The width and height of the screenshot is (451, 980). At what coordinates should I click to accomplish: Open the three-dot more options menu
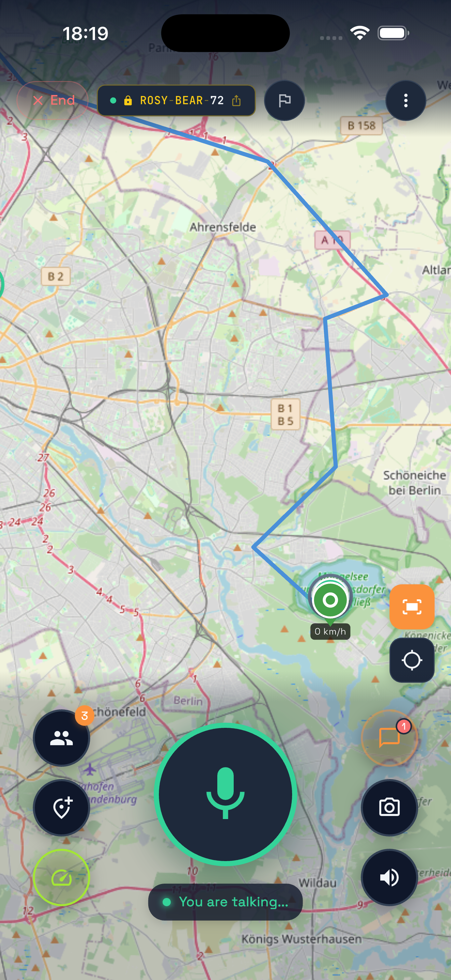click(406, 100)
